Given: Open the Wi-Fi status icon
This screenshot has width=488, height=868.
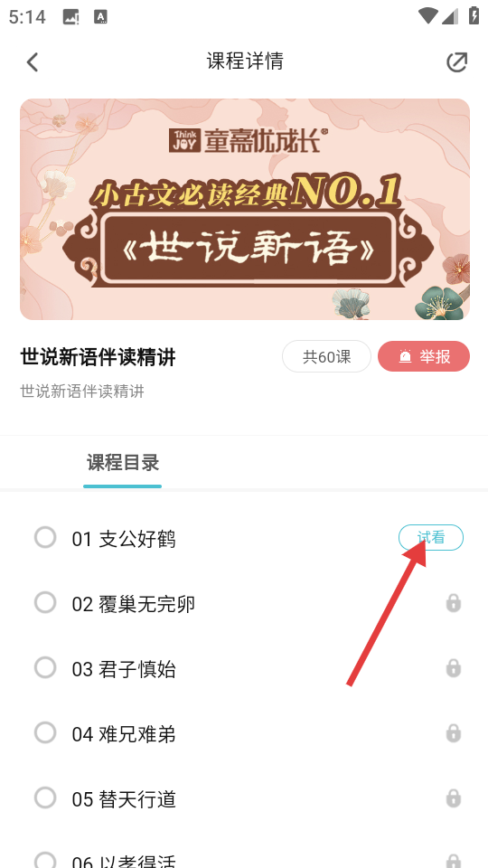Looking at the screenshot, I should click(x=427, y=16).
